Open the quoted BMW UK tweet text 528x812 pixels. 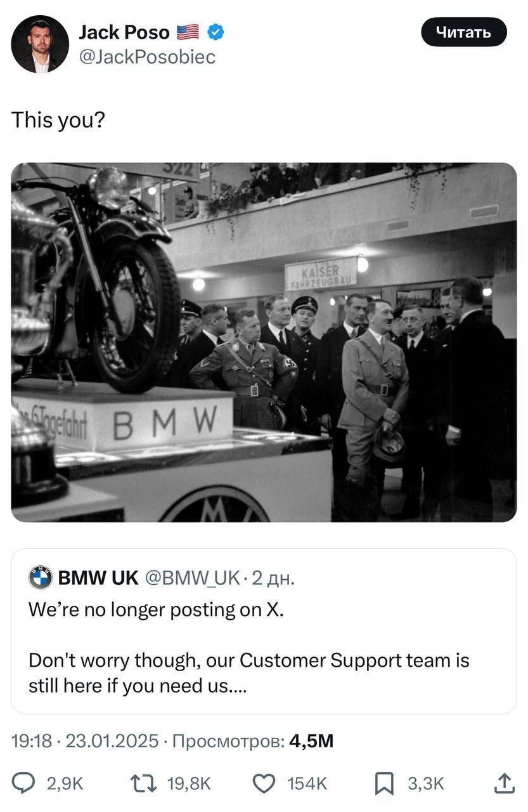(x=249, y=647)
